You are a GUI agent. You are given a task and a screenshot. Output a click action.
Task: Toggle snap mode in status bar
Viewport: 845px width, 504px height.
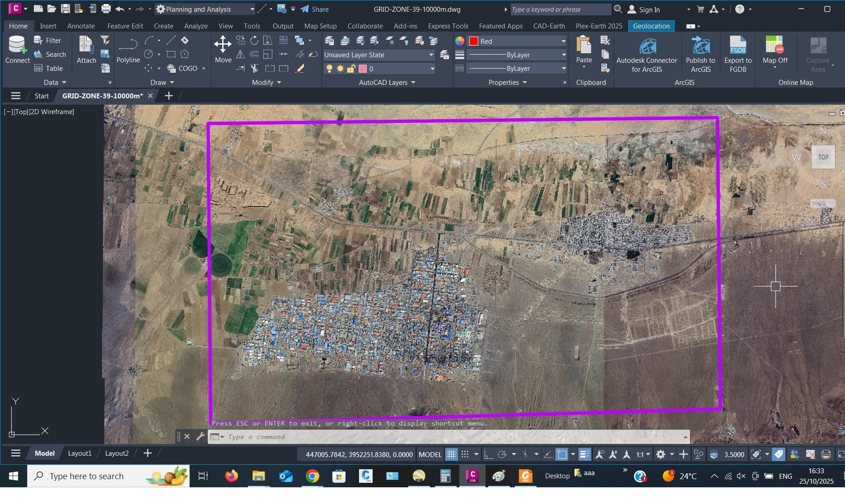(x=465, y=454)
